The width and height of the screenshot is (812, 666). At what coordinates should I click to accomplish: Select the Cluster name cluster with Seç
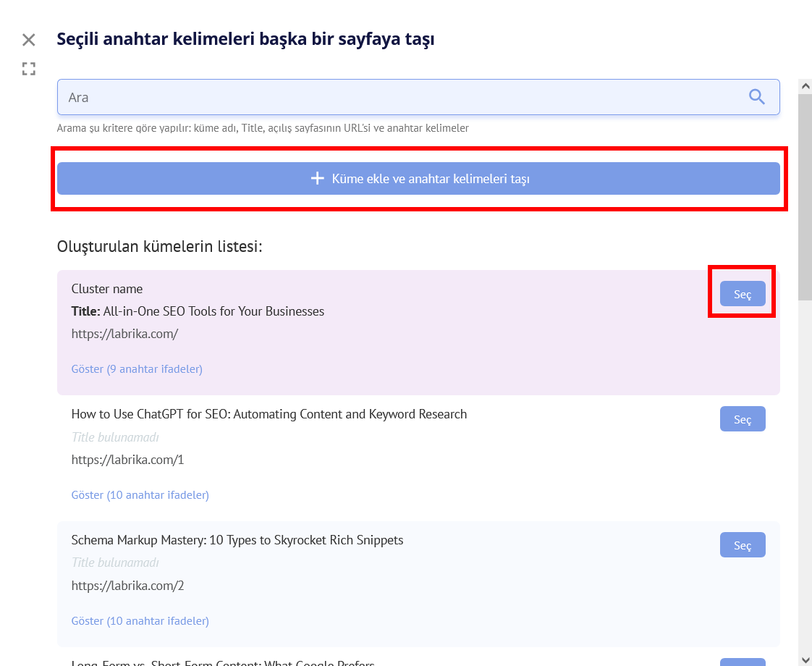coord(743,294)
